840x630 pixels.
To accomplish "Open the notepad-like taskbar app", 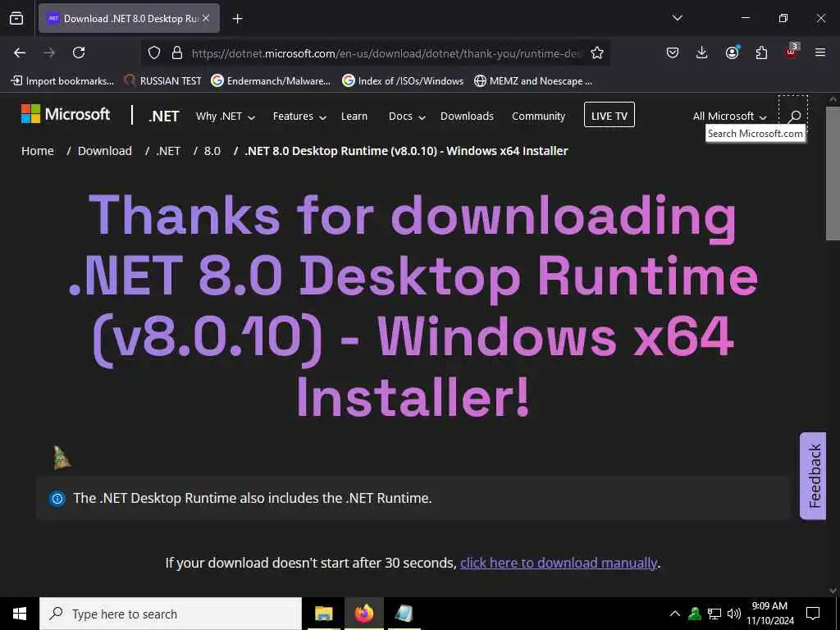I will 404,614.
